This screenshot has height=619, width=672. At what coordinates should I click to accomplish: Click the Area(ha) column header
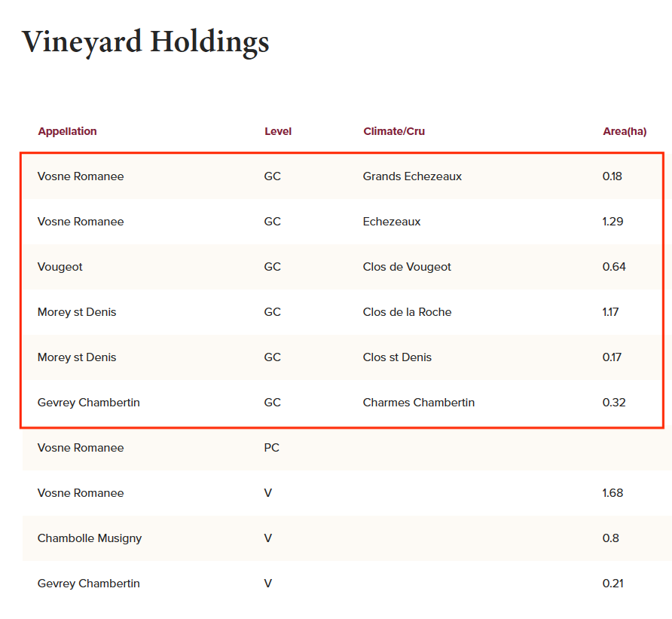pyautogui.click(x=624, y=131)
